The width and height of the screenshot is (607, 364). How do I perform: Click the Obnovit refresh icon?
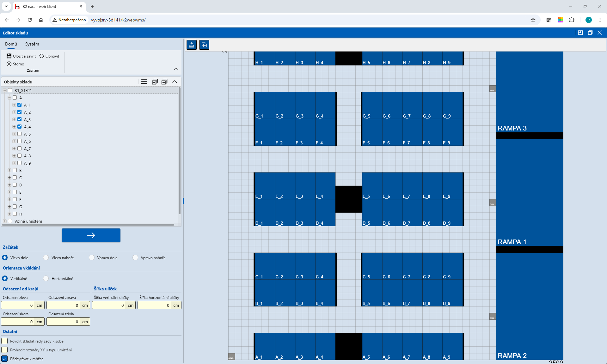click(42, 56)
